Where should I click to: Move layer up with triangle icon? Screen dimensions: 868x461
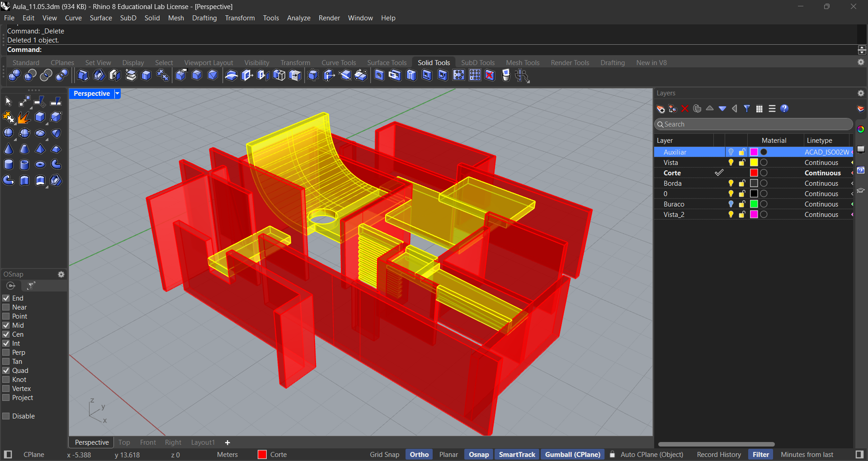(710, 108)
